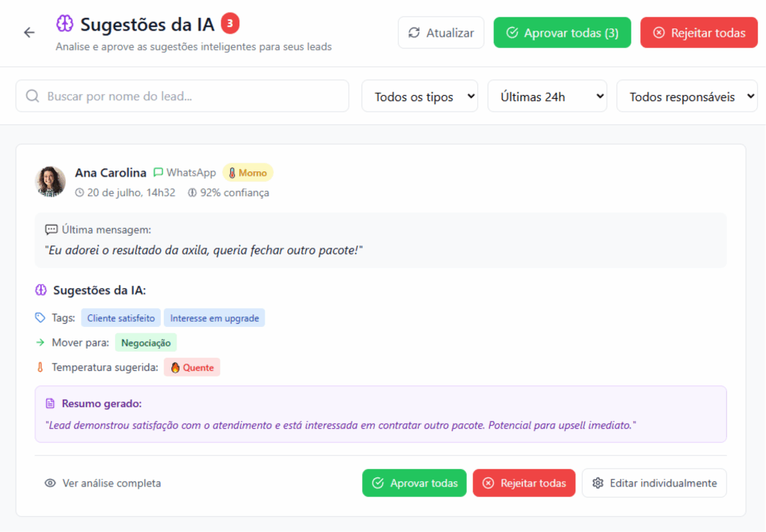Approve all with Aprovar todas (3) button

(562, 33)
